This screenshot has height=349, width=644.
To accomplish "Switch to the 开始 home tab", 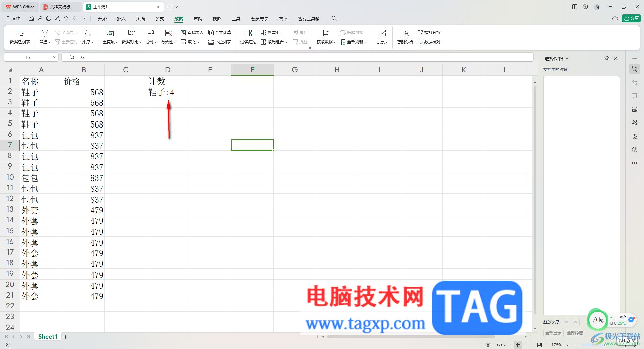I will tap(102, 19).
